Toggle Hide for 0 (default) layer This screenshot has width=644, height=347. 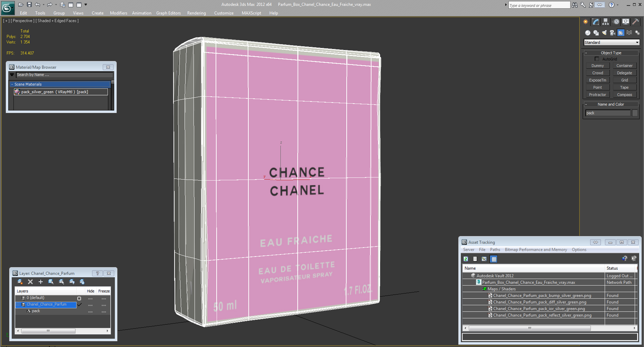tap(90, 298)
